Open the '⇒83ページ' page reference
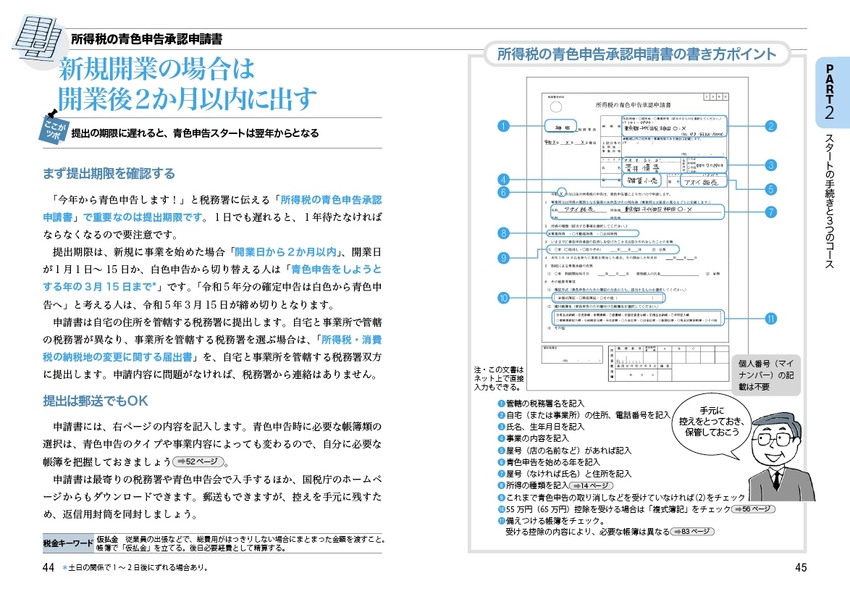The height and width of the screenshot is (602, 850). coord(693,532)
